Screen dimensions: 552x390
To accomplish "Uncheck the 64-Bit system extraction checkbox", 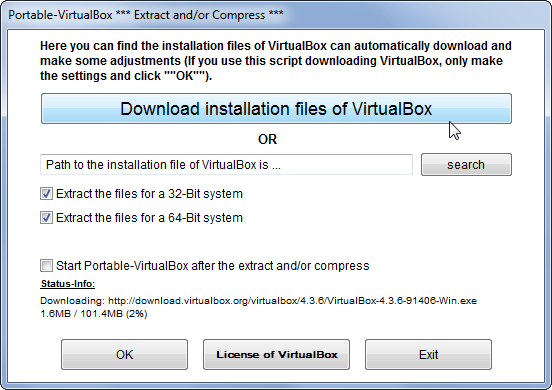I will pos(46,218).
